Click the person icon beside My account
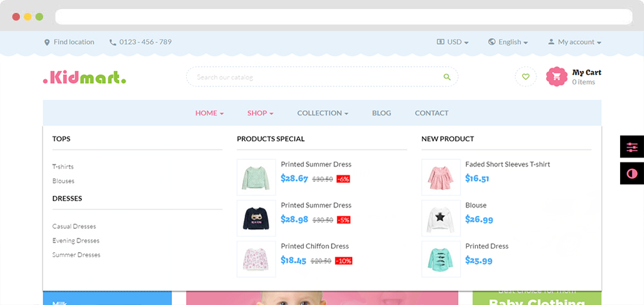Screen dimensions: 644x305 [x=551, y=42]
